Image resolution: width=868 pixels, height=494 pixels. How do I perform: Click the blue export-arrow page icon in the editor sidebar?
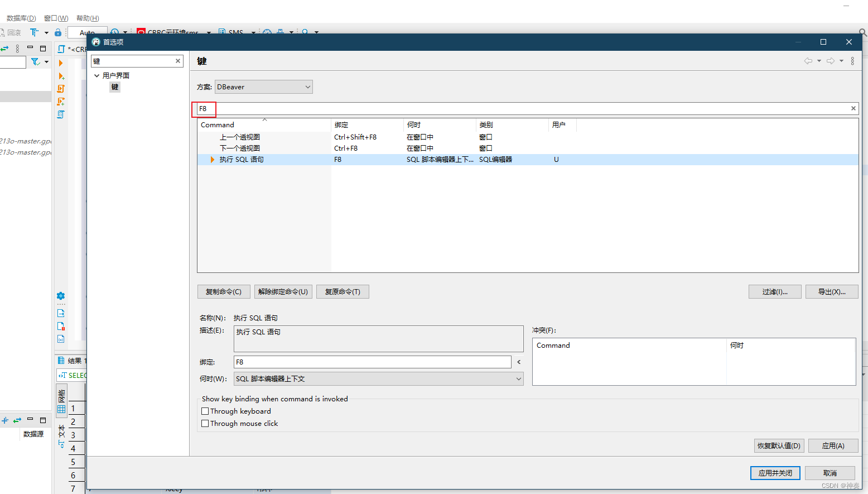[x=61, y=313]
